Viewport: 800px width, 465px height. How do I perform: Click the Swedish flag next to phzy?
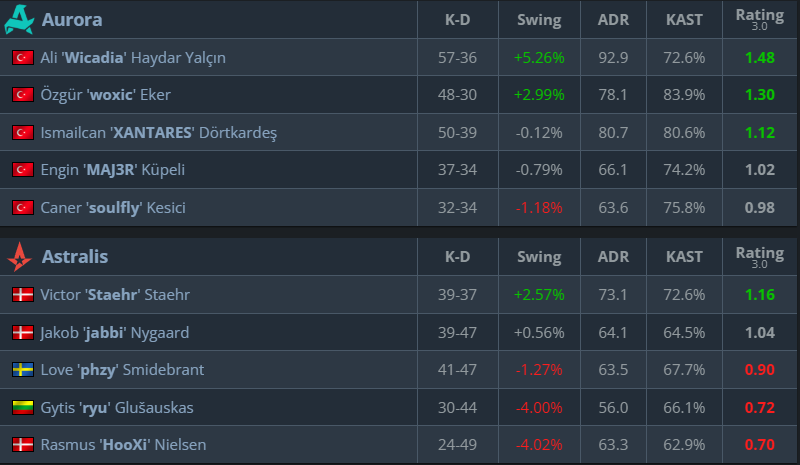22,370
